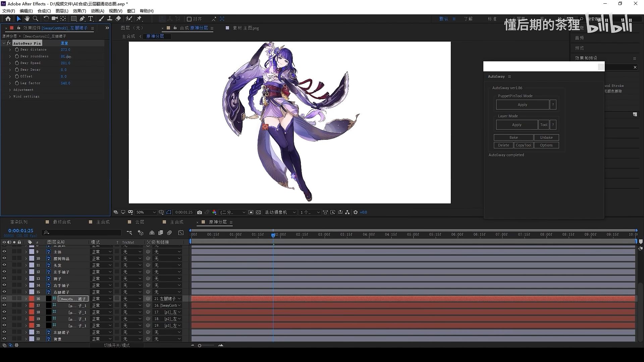Hide layer 13 辫子
This screenshot has width=644, height=362.
coord(4,279)
